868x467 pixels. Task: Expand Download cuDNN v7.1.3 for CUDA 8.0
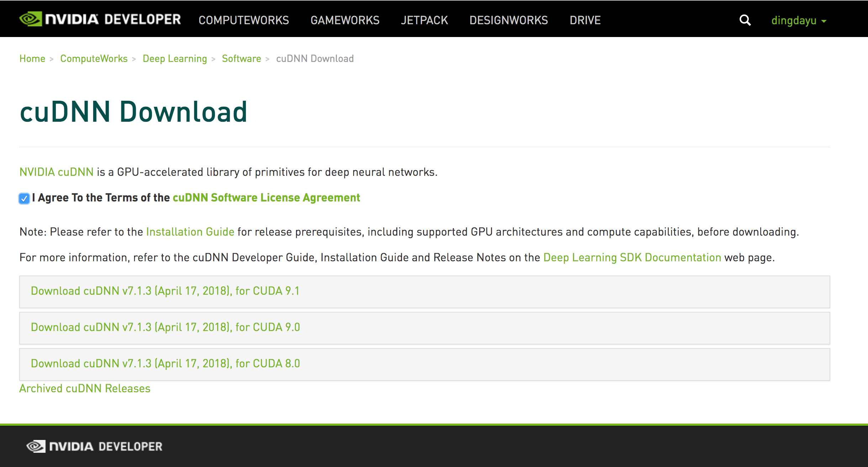point(425,364)
